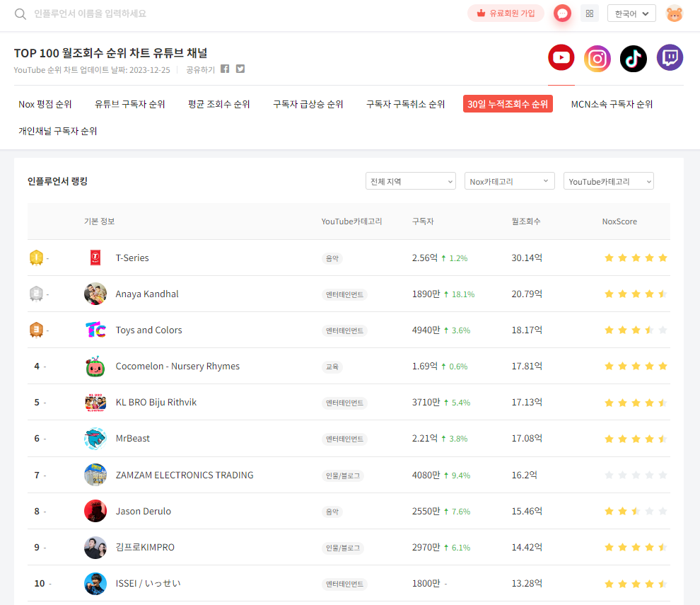700x605 pixels.
Task: Switch to YouTube platform icon
Action: click(x=561, y=57)
